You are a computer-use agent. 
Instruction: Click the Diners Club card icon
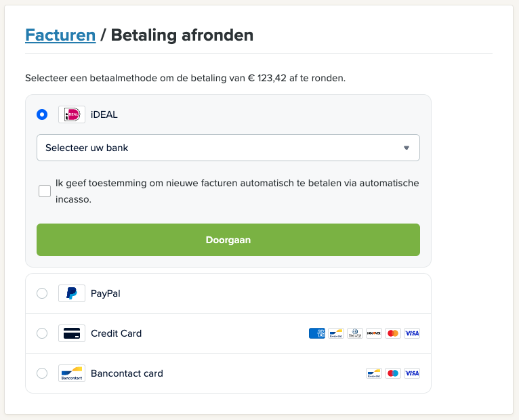[354, 333]
